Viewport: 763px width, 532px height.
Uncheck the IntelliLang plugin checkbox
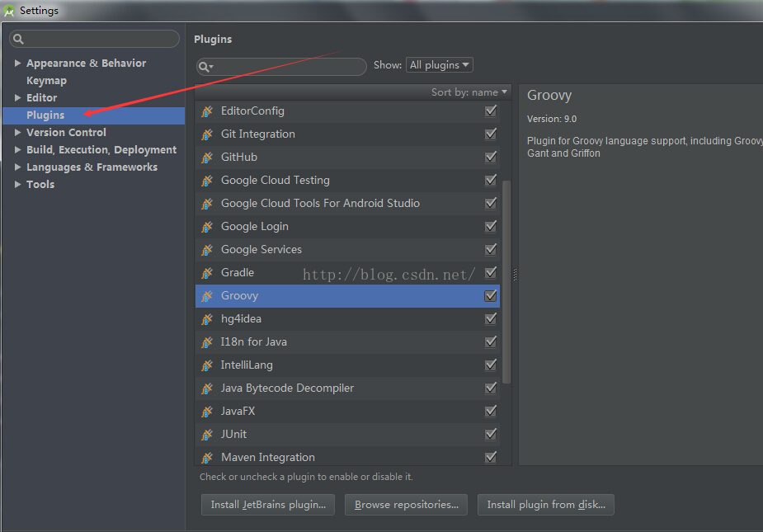tap(491, 365)
